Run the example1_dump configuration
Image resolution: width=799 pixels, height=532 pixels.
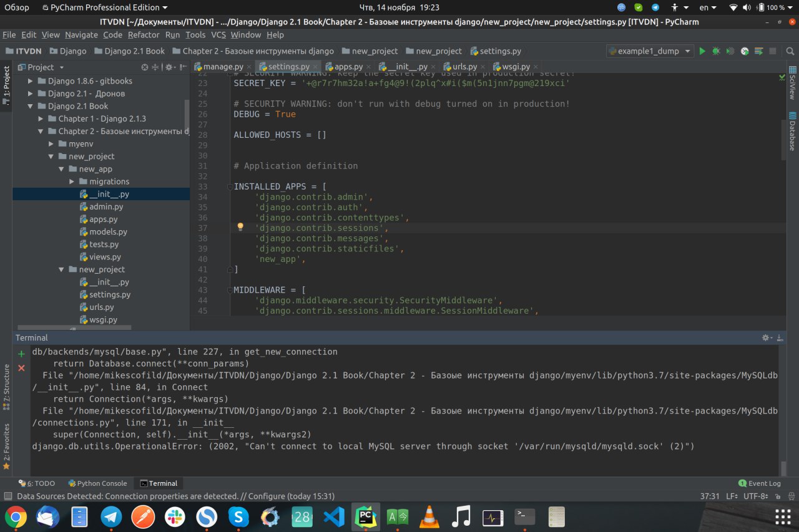coord(702,51)
